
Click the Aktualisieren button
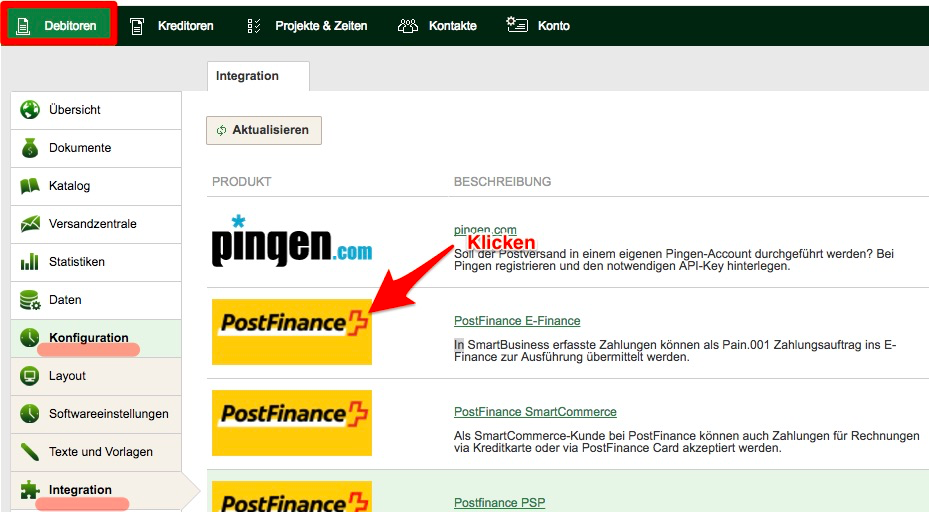264,130
